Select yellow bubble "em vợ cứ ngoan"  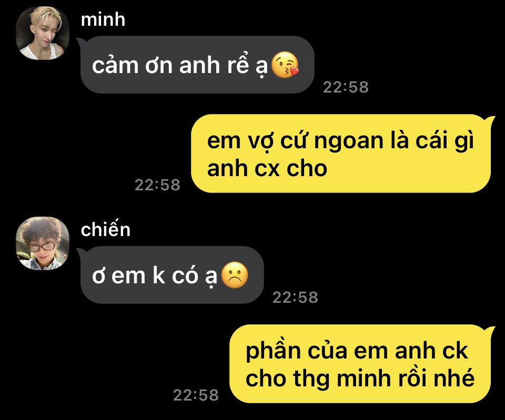click(x=342, y=153)
